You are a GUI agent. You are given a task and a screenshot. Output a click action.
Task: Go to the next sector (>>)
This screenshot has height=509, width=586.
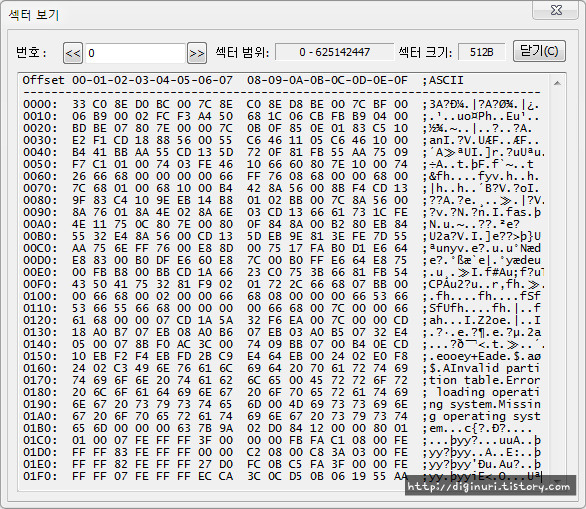click(197, 53)
